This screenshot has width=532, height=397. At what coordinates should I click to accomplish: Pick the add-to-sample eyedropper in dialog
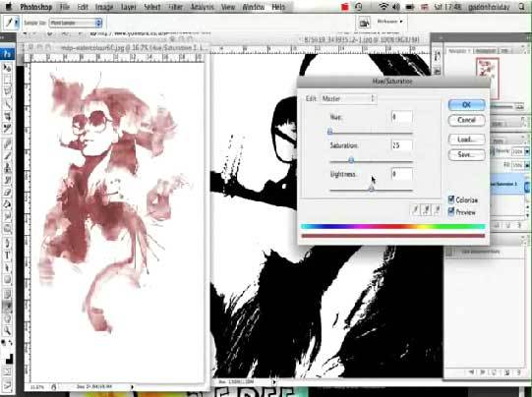click(427, 210)
